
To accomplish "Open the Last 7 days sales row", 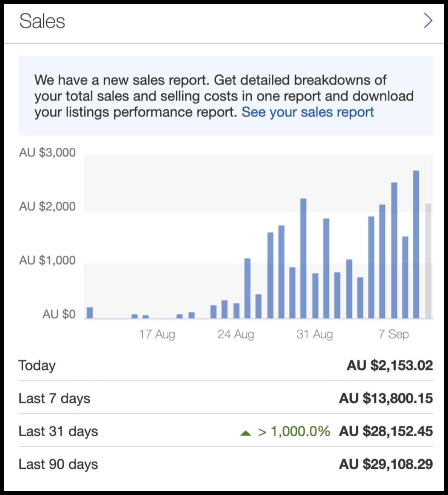I will tap(226, 398).
